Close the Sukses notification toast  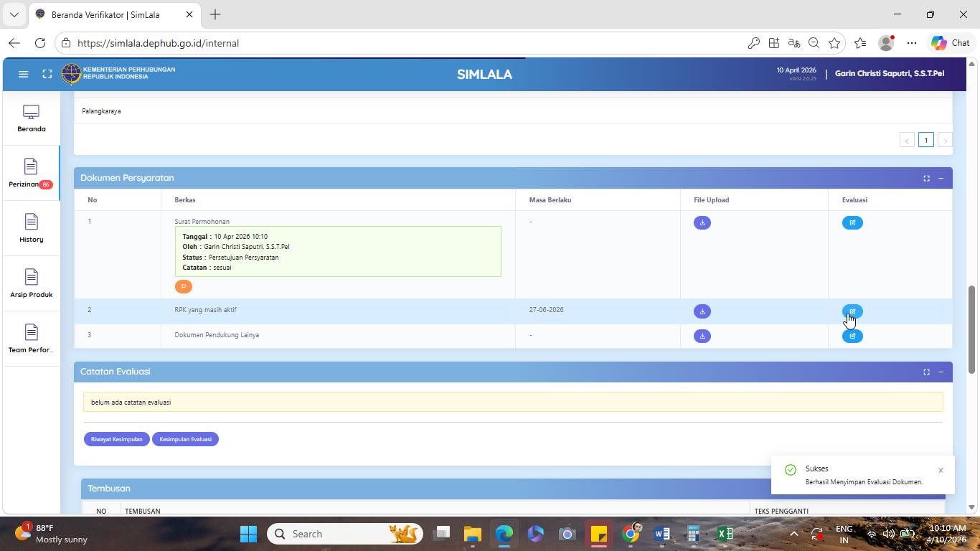point(941,471)
